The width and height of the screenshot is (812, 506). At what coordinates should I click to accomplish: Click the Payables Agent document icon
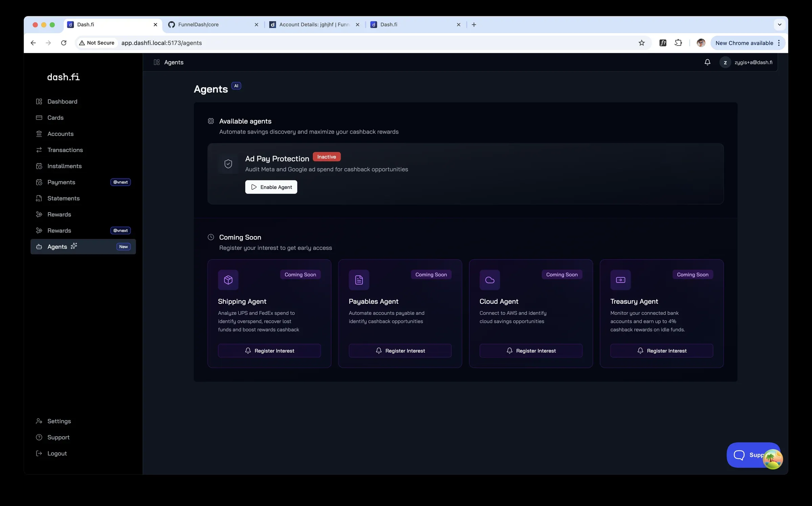pos(359,280)
